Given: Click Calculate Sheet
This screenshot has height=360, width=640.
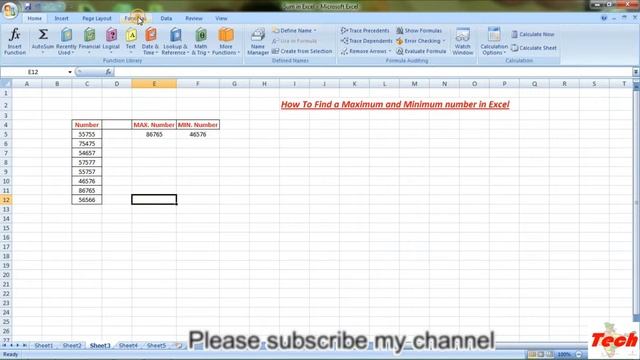Looking at the screenshot, I should point(534,48).
